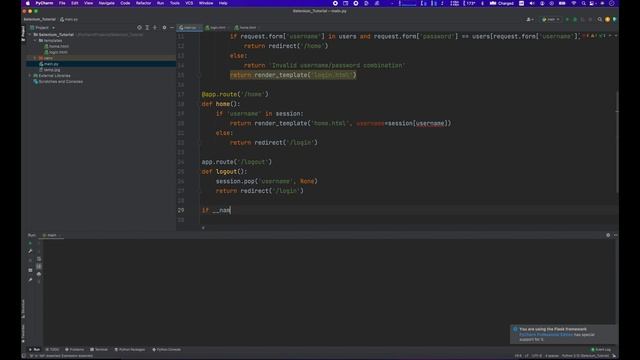
Task: Open the run configuration dropdown 'main'
Action: (551, 19)
